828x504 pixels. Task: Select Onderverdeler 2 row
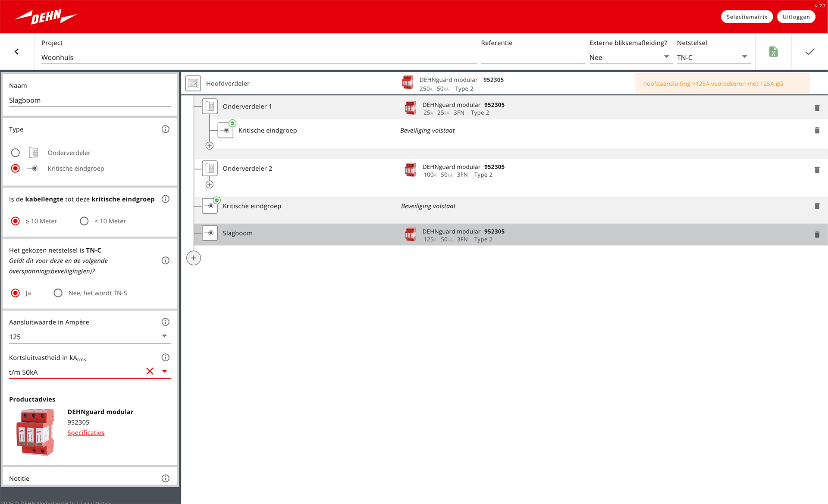[511, 170]
